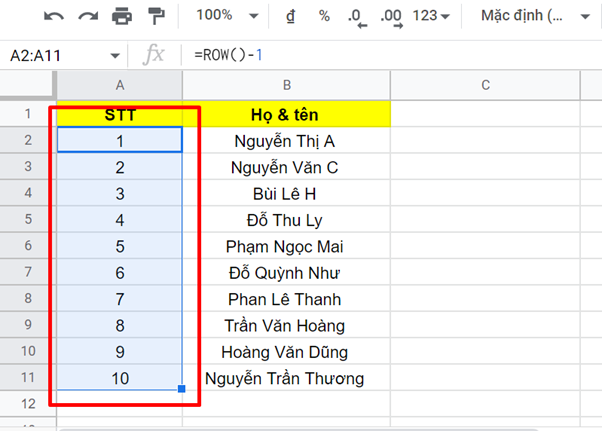Click STT cell with value 4

pos(120,220)
